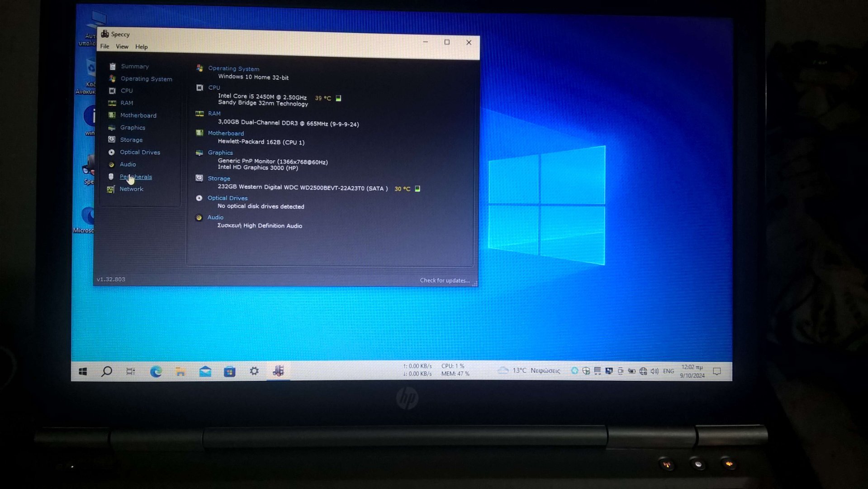Screen dimensions: 868x489
Task: Select Network in the sidebar
Action: point(131,189)
